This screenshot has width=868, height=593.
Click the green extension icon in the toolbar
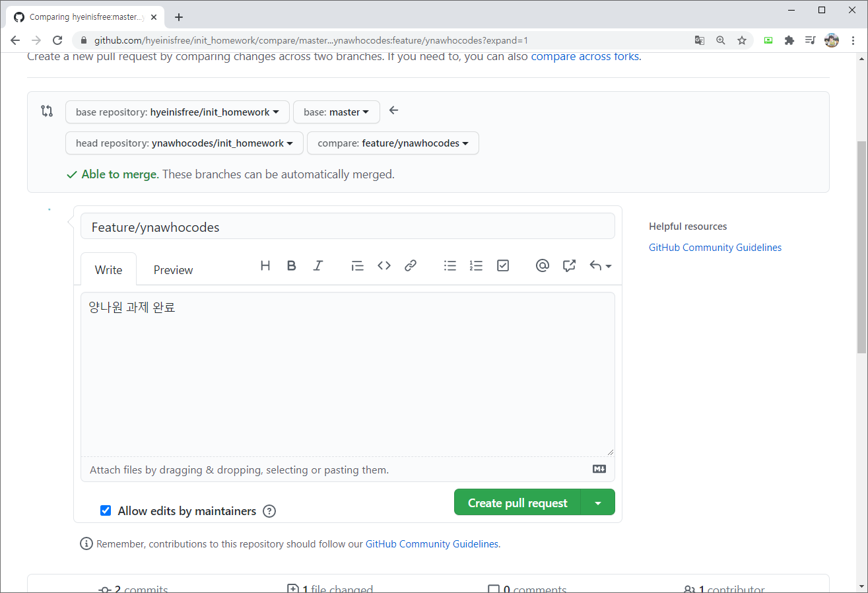click(768, 40)
